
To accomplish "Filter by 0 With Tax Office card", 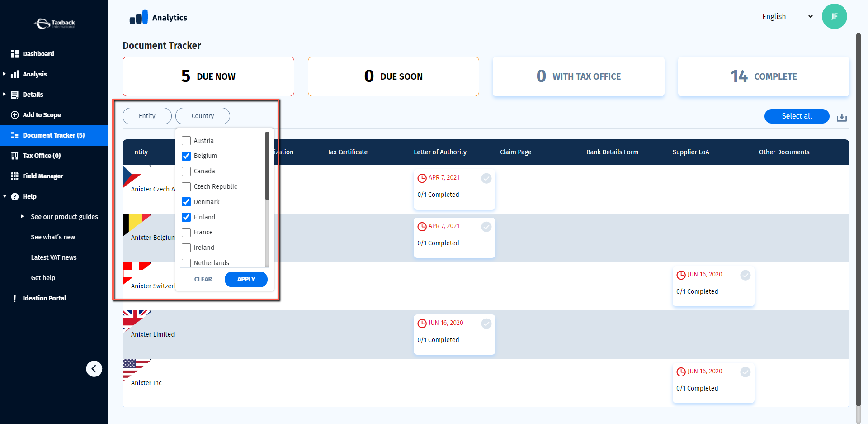I will [579, 76].
